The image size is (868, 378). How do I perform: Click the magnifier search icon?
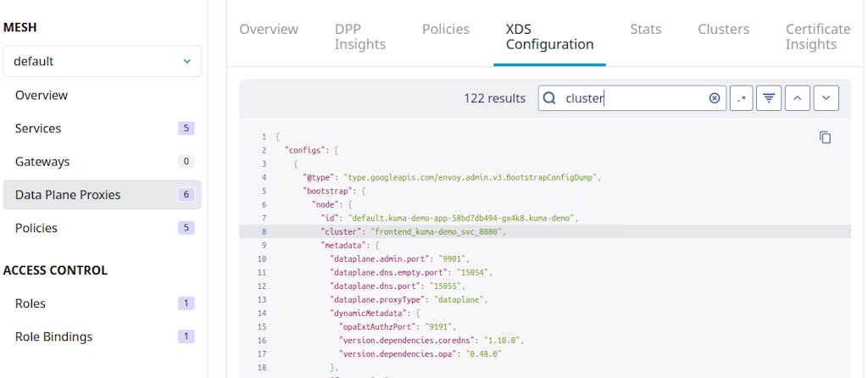tap(551, 98)
